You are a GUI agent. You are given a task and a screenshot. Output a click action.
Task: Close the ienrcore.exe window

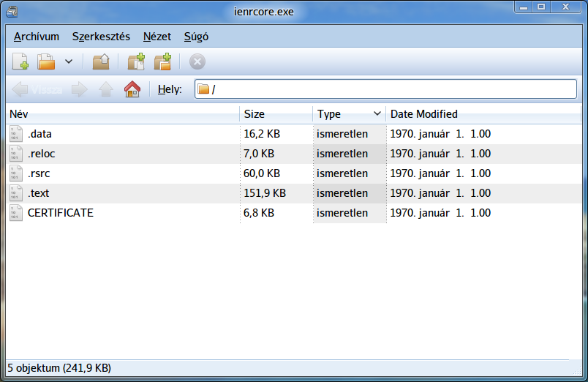[565, 7]
